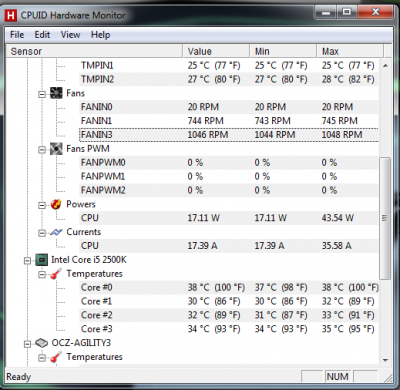Open the File menu
Viewport: 400px width, 390px height.
point(17,35)
